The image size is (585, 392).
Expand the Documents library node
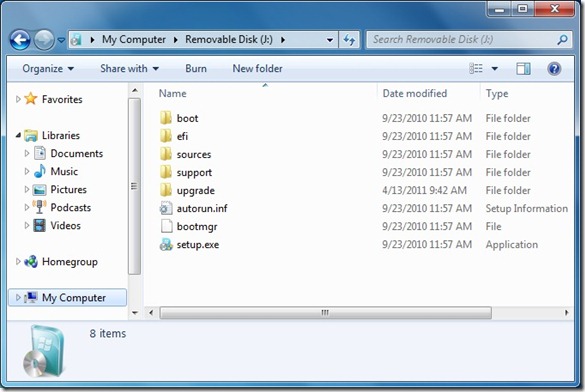(26, 153)
